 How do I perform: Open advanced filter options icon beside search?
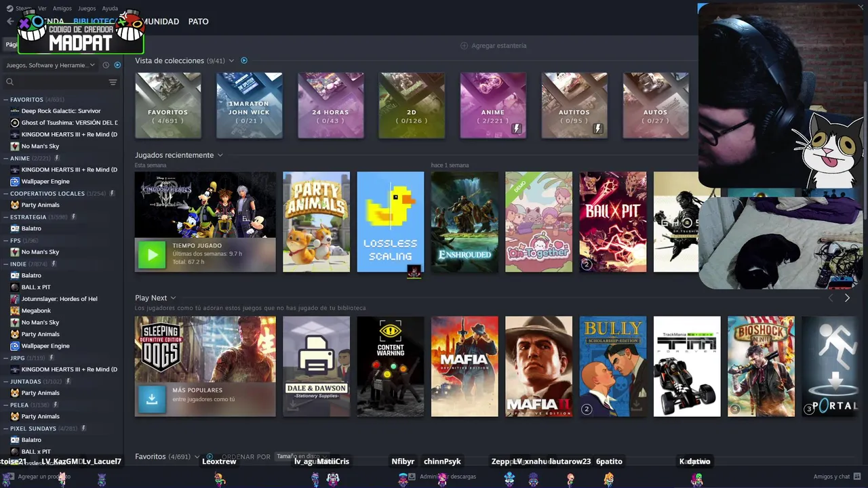coord(113,82)
